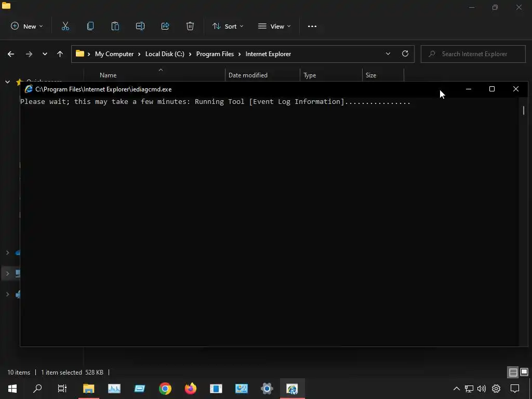This screenshot has width=532, height=399.
Task: Launch Firefox from taskbar
Action: pyautogui.click(x=190, y=389)
